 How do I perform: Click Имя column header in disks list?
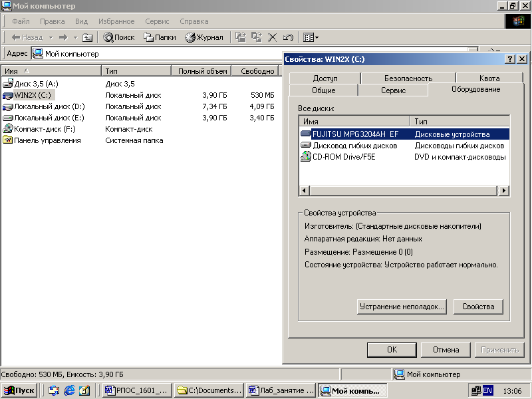(354, 121)
